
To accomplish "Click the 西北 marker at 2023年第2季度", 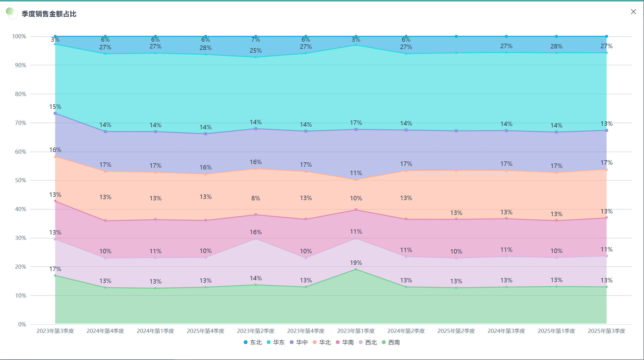I will tap(256, 238).
